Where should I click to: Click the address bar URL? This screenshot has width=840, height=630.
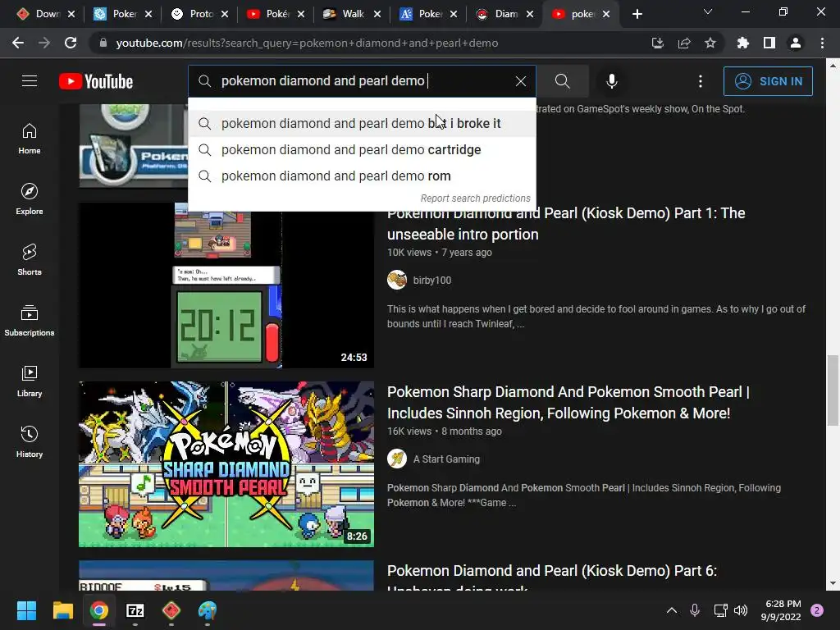click(x=307, y=43)
